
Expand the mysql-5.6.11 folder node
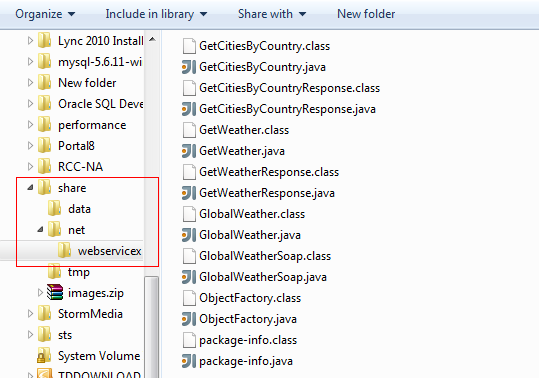(30, 62)
